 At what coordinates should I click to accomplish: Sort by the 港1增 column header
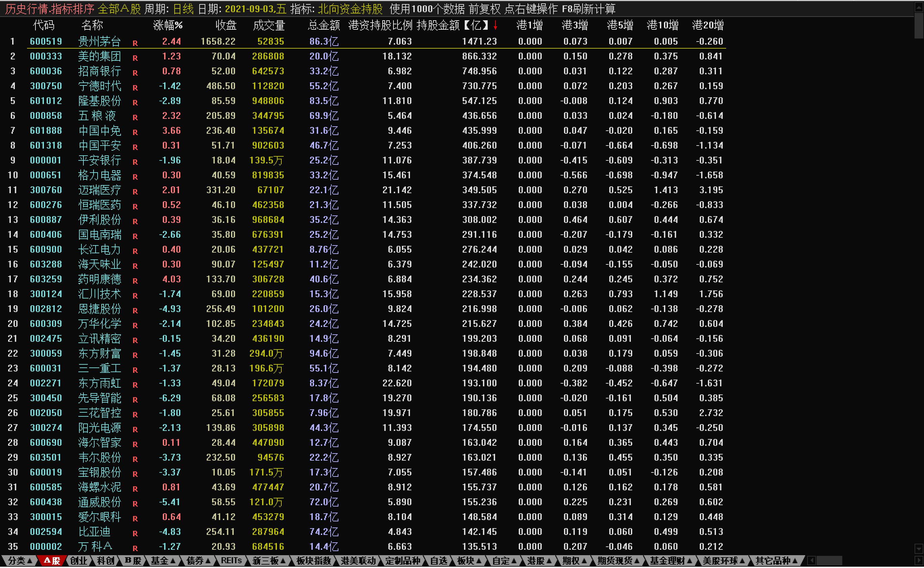pos(530,25)
